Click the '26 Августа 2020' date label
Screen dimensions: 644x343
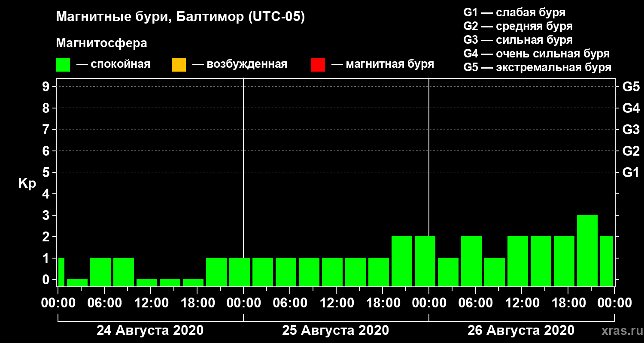pyautogui.click(x=521, y=331)
